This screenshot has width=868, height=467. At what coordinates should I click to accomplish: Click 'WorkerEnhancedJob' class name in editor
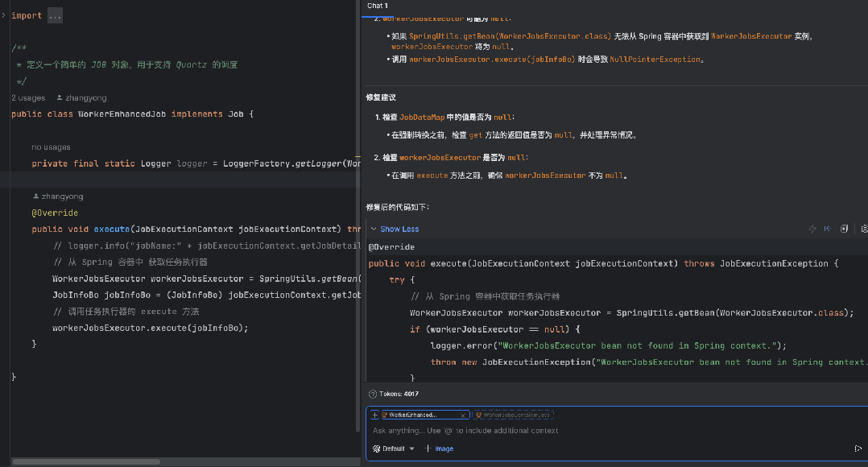122,114
